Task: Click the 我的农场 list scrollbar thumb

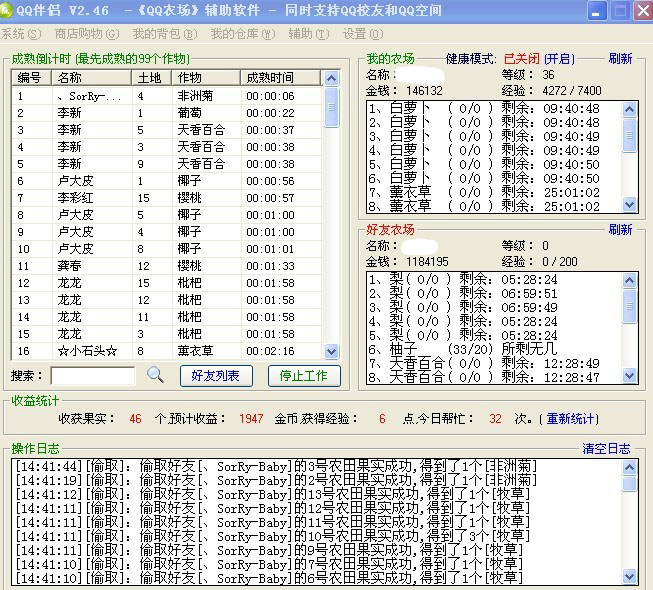Action: point(629,135)
